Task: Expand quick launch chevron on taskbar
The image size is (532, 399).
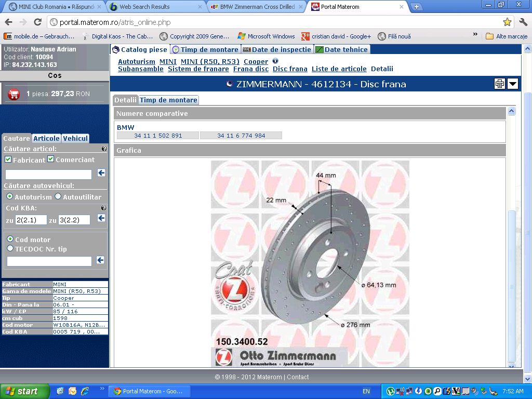Action: click(102, 389)
